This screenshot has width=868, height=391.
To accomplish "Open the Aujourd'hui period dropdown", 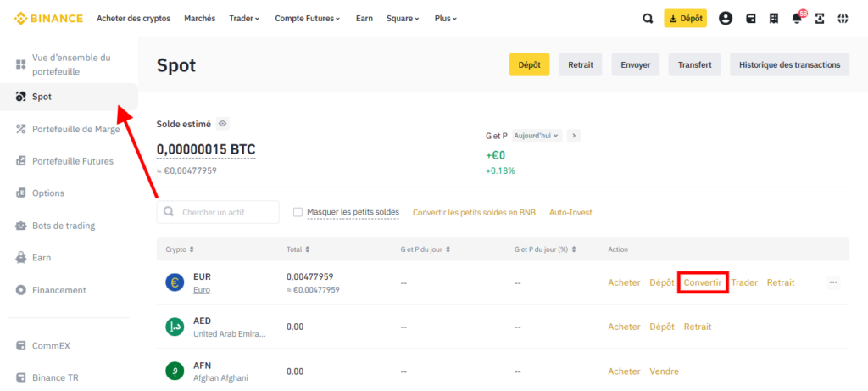I will point(537,136).
